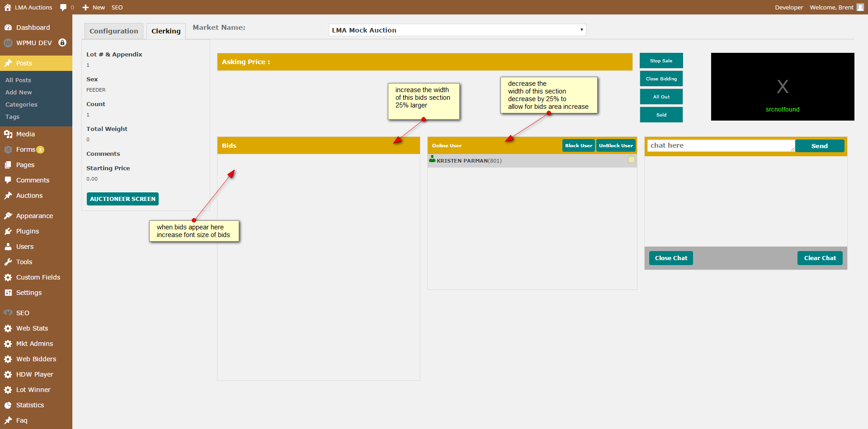
Task: Click the LMA Auctions home icon
Action: click(8, 7)
